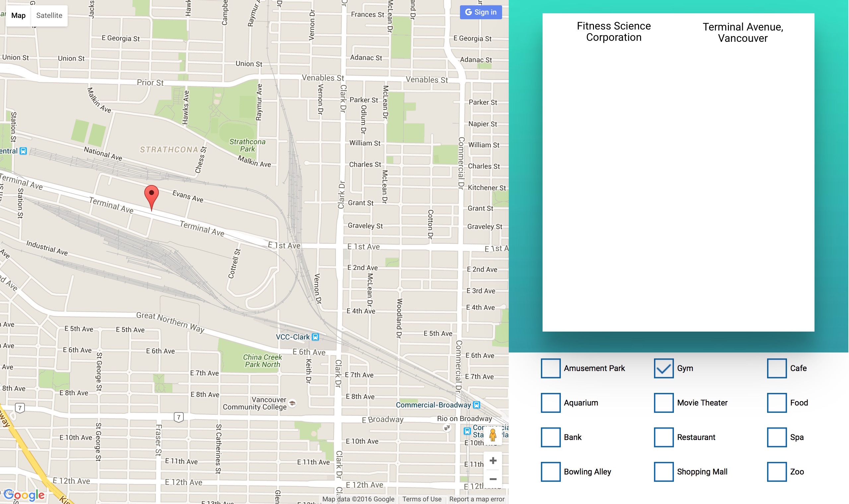Click the VCC-Clark transit station icon
Viewport: 849px width, 504px height.
point(315,337)
